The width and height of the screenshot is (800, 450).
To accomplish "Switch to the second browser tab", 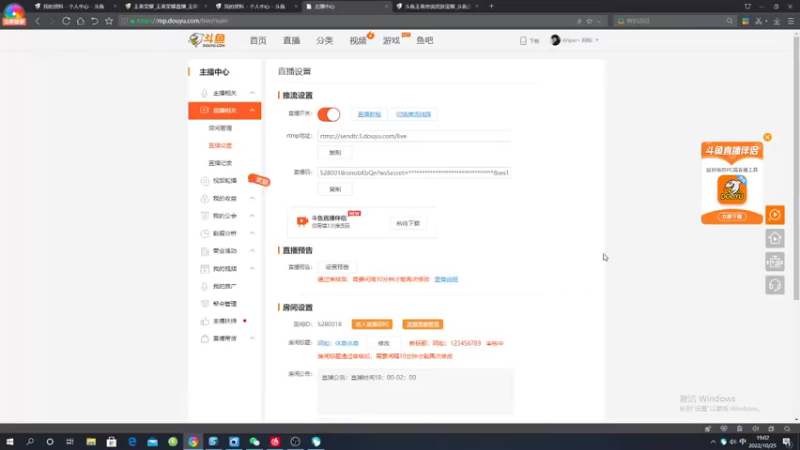I will tap(163, 6).
